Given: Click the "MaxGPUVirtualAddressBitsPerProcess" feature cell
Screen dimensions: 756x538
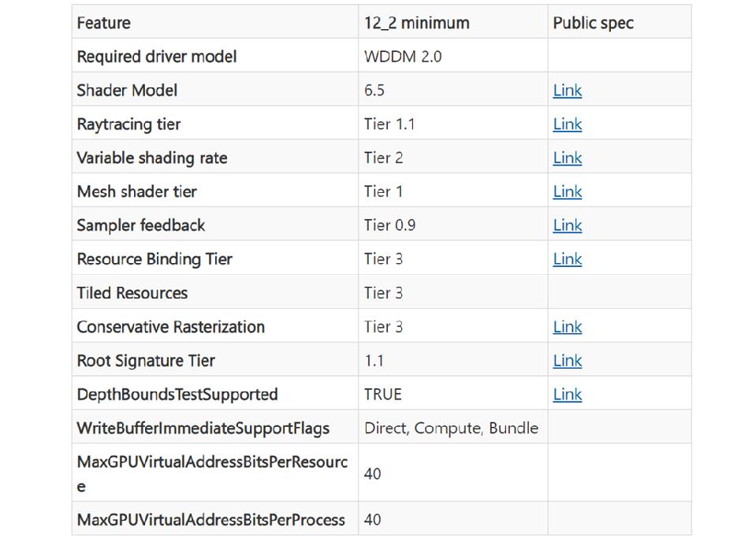Looking at the screenshot, I should tap(210, 520).
